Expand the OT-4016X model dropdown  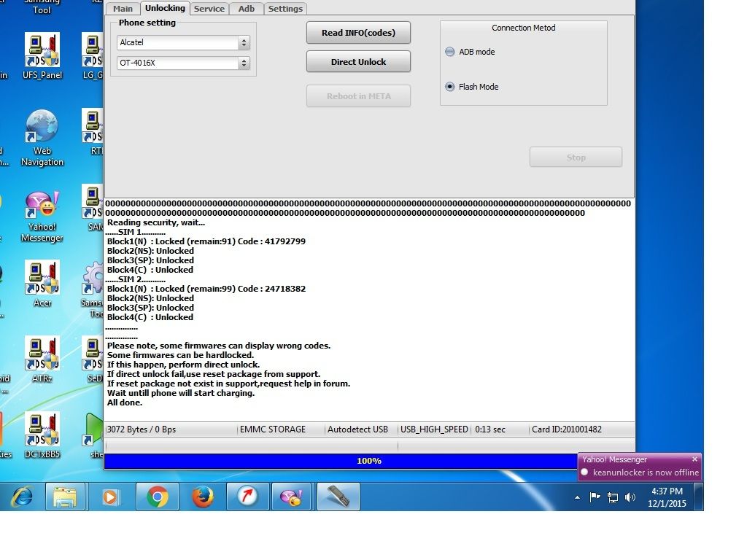[244, 63]
